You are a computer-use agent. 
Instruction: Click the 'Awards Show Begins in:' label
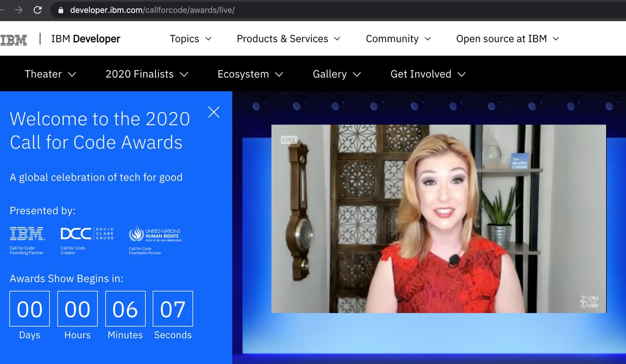[x=67, y=278]
